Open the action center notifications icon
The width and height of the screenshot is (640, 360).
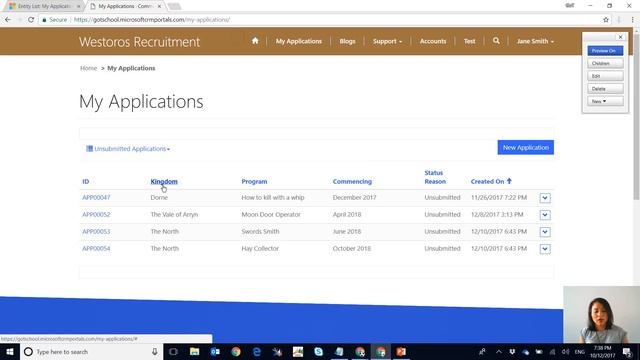(627, 351)
